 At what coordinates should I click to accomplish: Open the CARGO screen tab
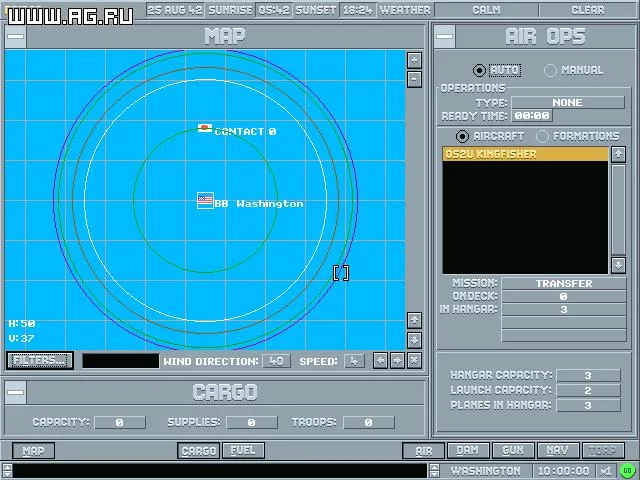[199, 451]
